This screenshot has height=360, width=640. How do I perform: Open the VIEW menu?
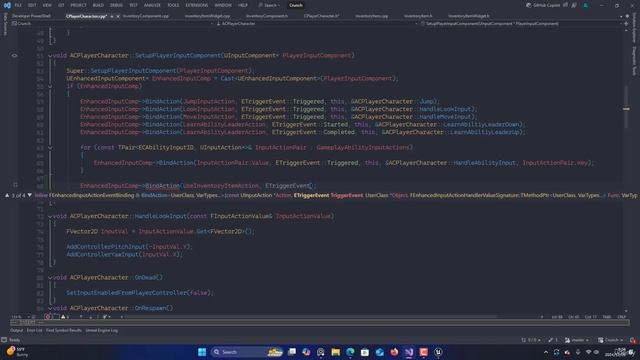(47, 5)
